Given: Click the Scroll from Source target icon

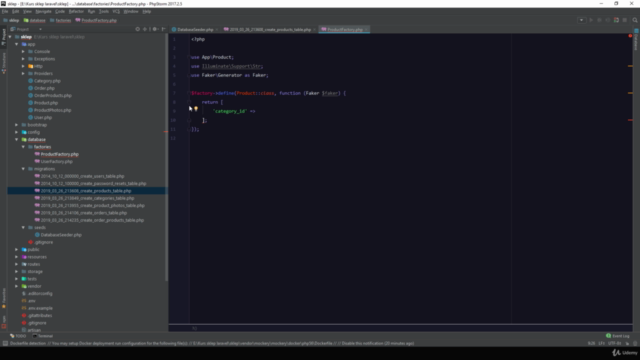Looking at the screenshot, I should 138,29.
